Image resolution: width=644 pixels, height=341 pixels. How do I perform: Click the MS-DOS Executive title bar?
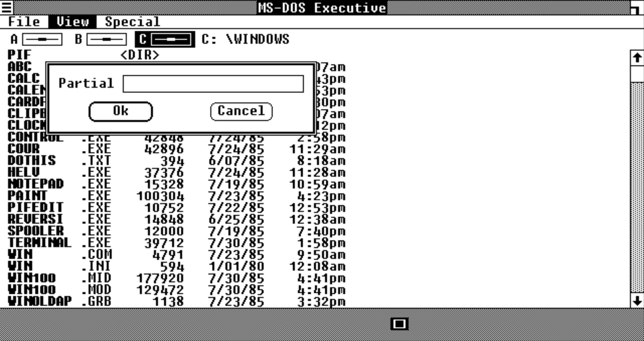pyautogui.click(x=322, y=8)
